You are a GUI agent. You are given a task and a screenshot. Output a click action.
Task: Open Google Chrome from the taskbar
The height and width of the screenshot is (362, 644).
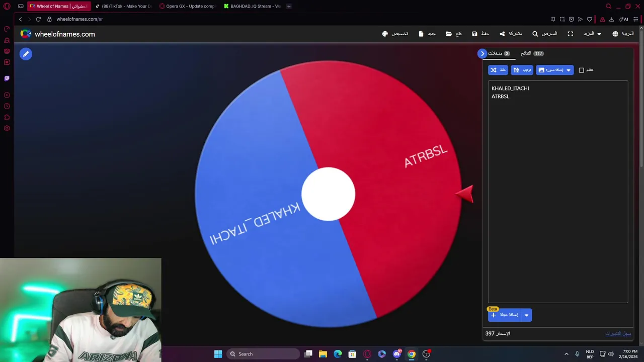click(412, 354)
